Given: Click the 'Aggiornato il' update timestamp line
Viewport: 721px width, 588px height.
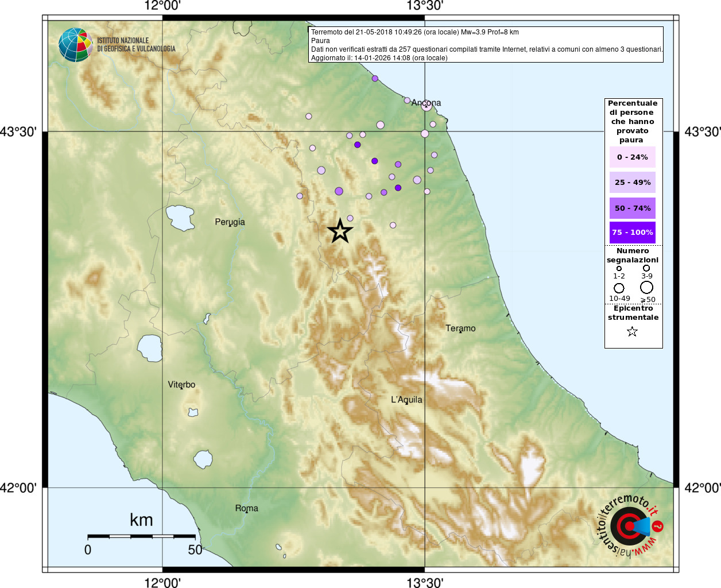Looking at the screenshot, I should point(379,58).
